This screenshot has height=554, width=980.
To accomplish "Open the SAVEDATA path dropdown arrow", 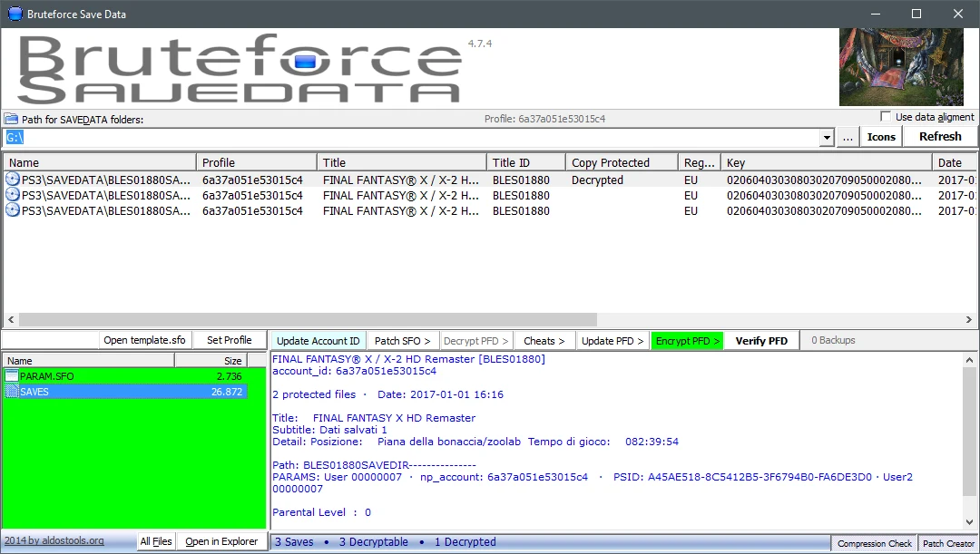I will point(827,138).
